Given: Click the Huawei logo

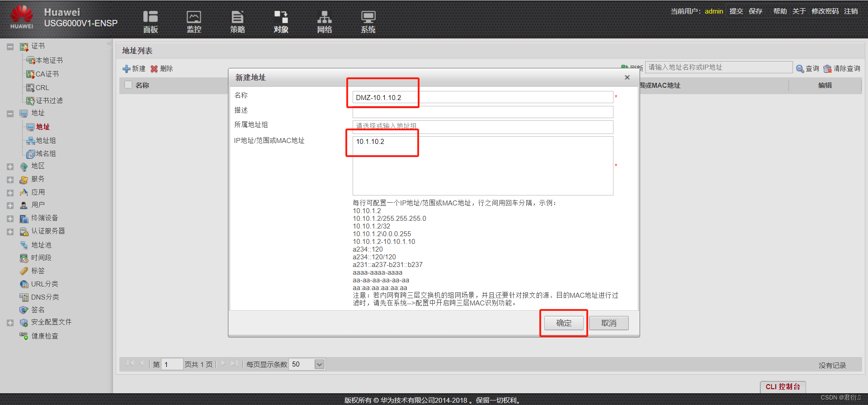Looking at the screenshot, I should coord(22,17).
